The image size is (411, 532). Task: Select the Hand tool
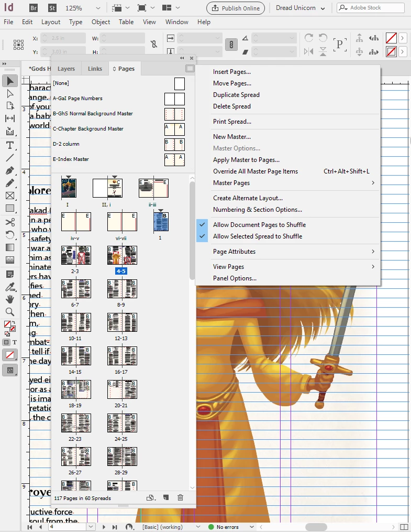tap(10, 299)
